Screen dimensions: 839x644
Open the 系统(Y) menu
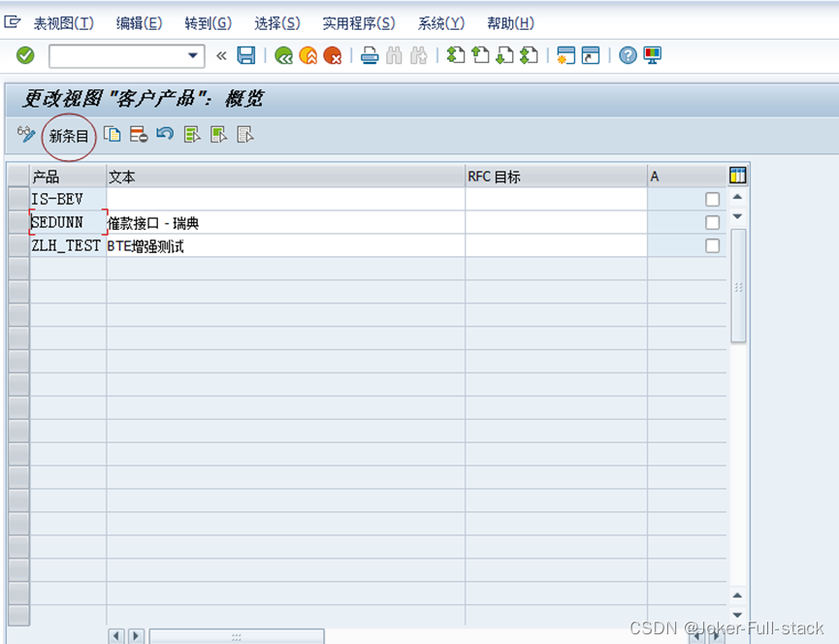point(441,23)
